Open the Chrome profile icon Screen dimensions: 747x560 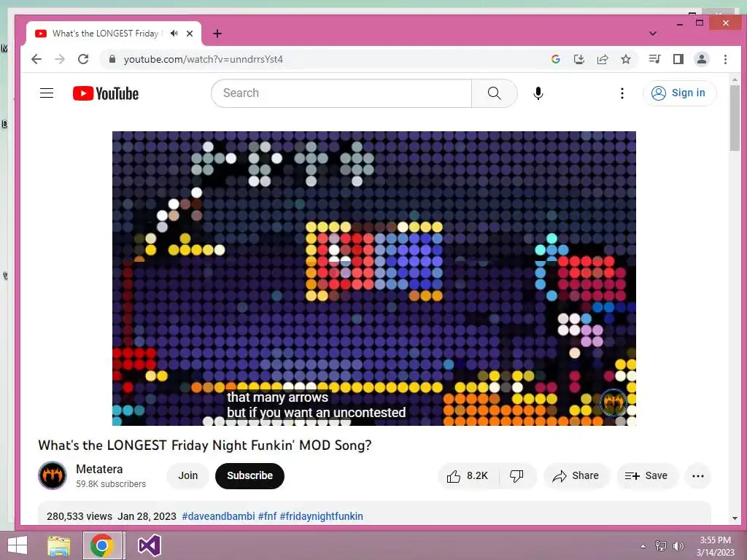pos(702,59)
